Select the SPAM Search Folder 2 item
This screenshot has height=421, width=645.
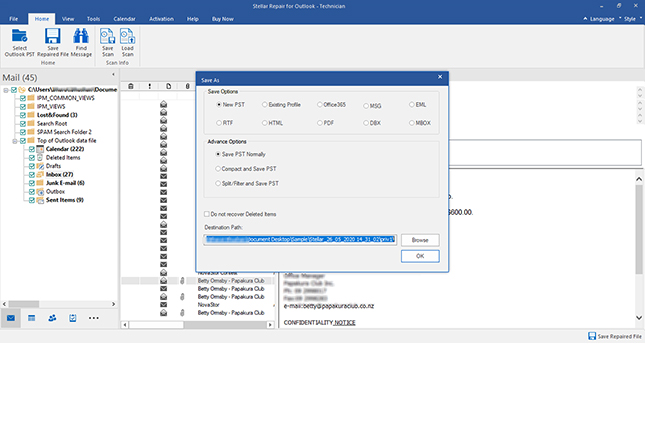[x=64, y=132]
